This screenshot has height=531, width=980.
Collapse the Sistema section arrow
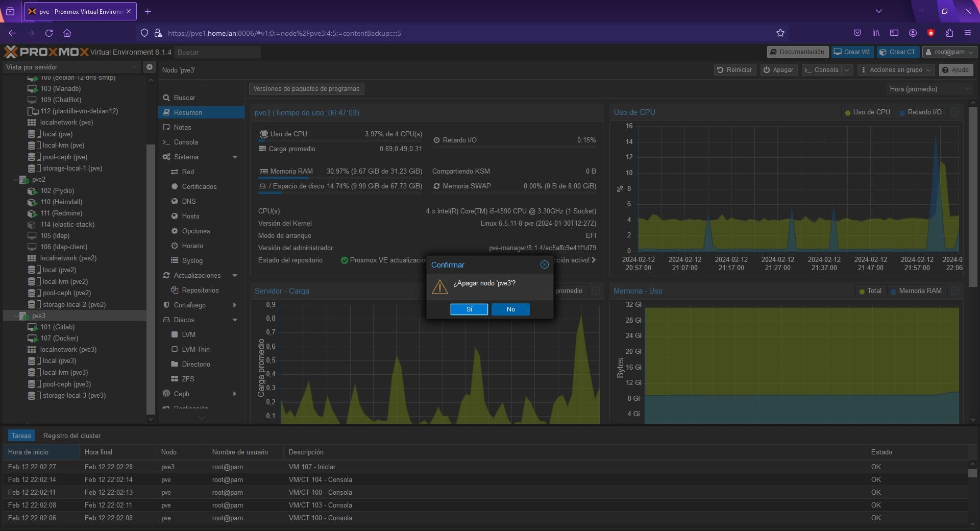(235, 157)
